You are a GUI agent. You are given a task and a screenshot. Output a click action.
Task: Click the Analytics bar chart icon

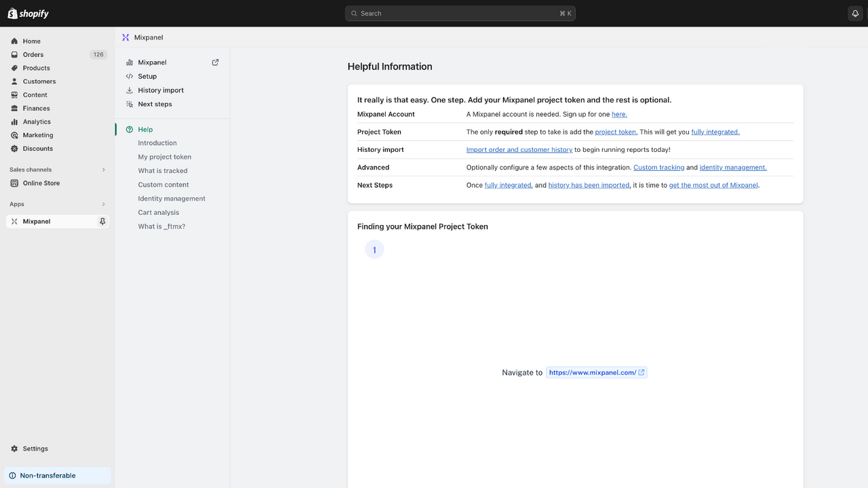pyautogui.click(x=14, y=122)
